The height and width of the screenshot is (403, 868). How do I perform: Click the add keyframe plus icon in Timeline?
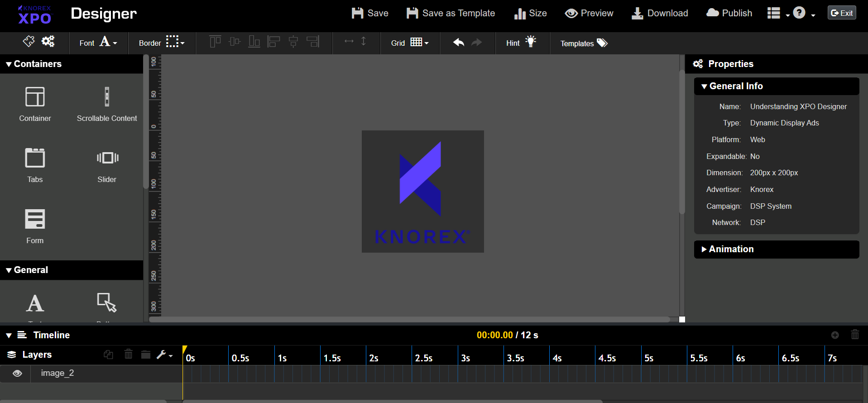[835, 335]
